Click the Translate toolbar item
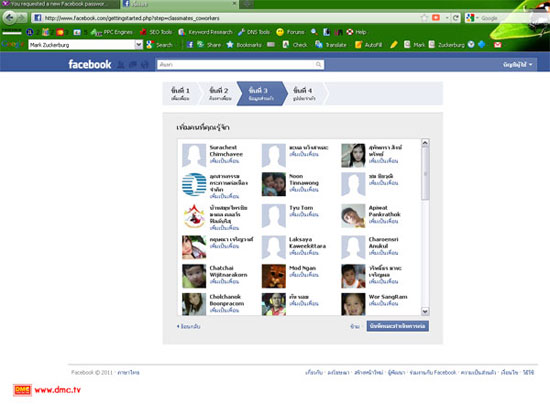 point(331,45)
